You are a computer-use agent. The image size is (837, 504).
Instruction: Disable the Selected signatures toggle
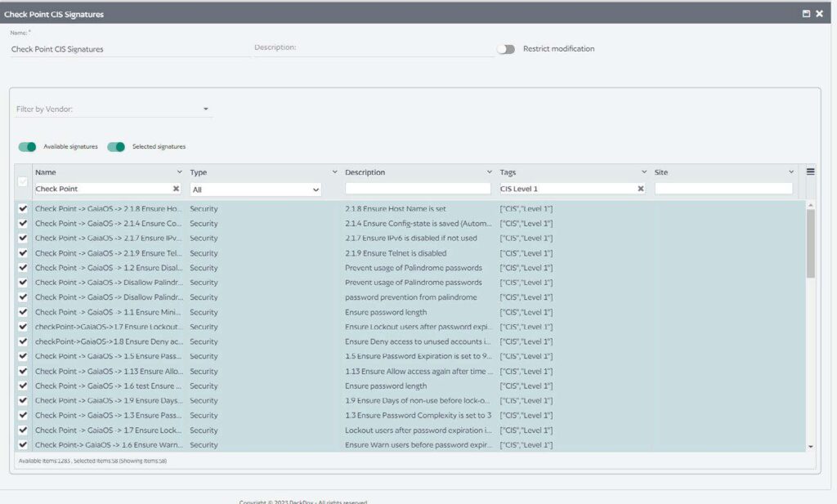pyautogui.click(x=115, y=145)
